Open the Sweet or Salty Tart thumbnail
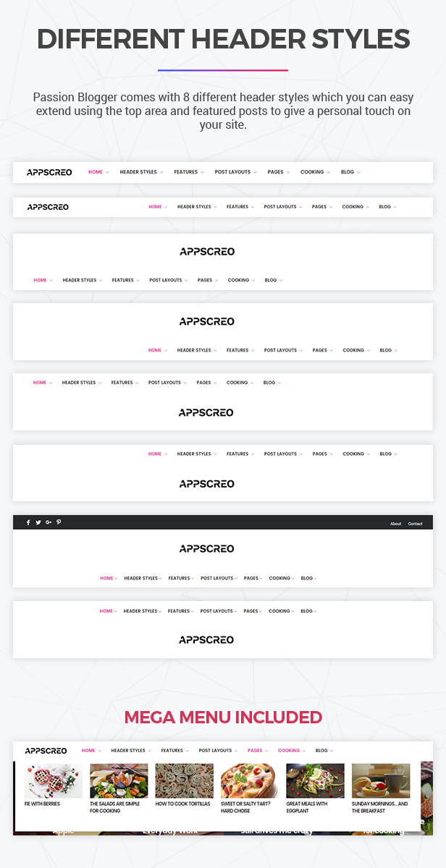 click(x=250, y=780)
